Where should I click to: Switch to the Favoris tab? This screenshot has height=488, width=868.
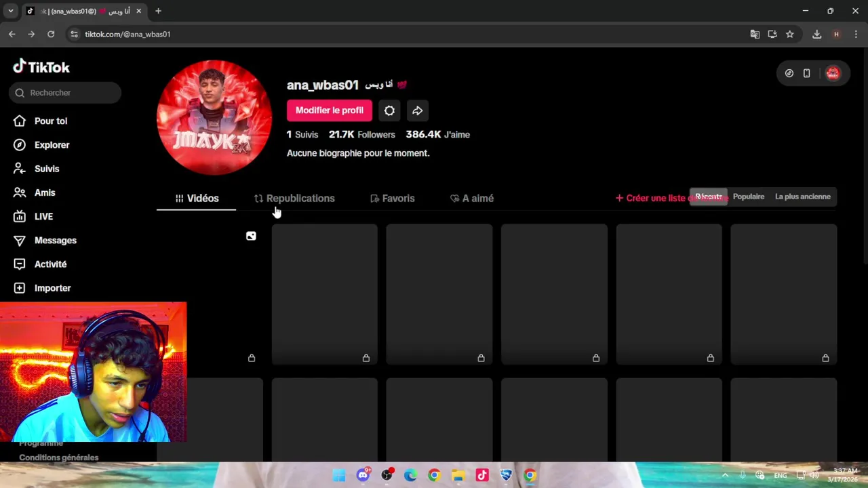(393, 199)
